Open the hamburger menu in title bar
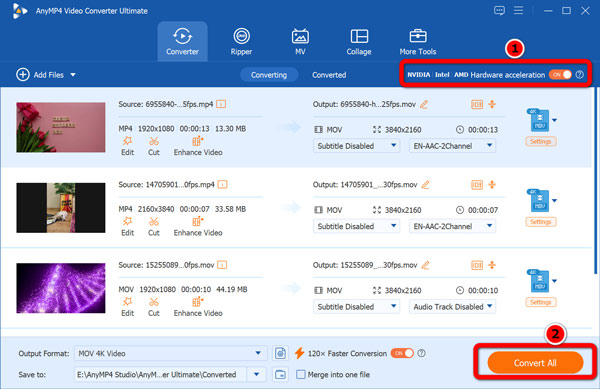 tap(518, 10)
